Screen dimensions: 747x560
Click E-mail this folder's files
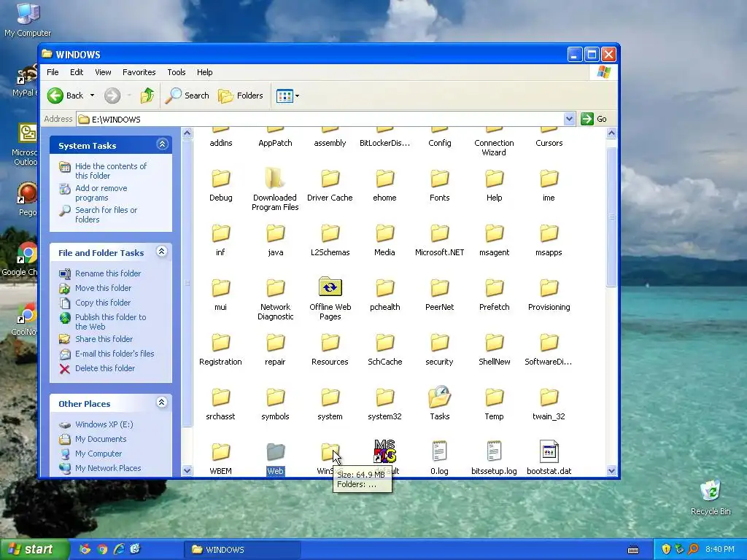click(115, 354)
